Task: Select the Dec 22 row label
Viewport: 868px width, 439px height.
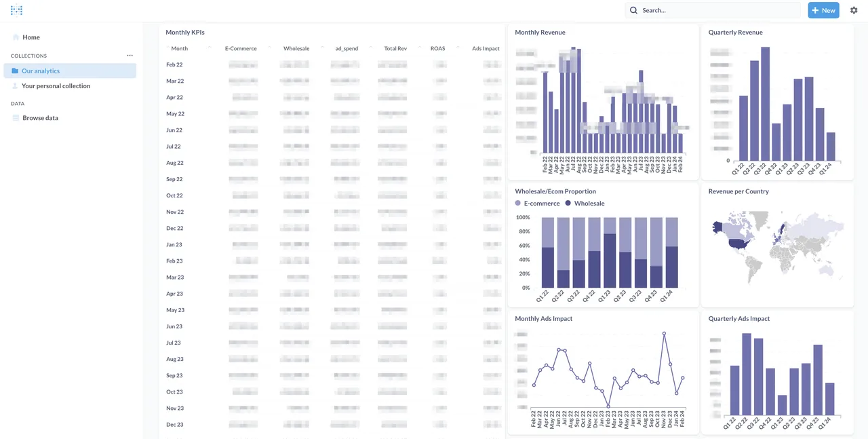Action: pyautogui.click(x=175, y=228)
